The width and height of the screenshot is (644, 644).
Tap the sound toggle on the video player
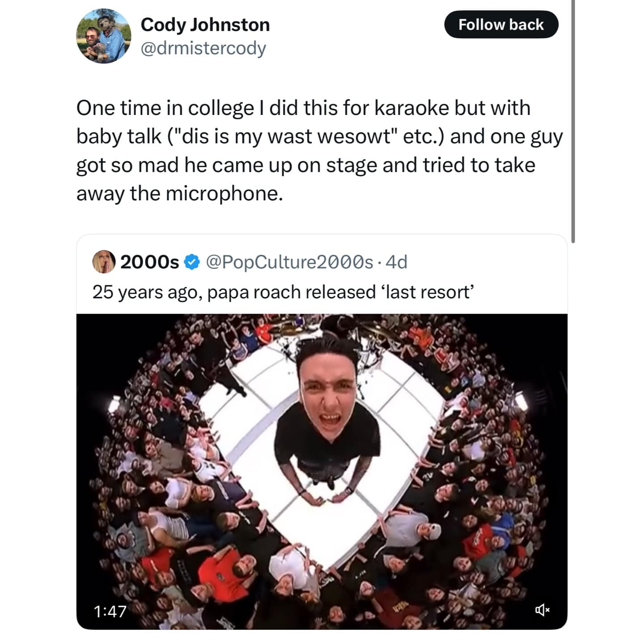pyautogui.click(x=542, y=609)
